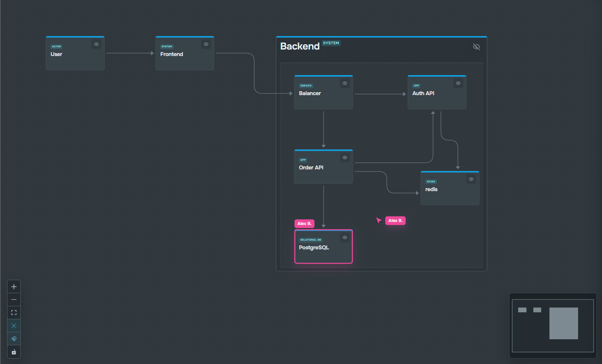Zoom out with the minus button
Image resolution: width=602 pixels, height=364 pixels.
(x=14, y=300)
